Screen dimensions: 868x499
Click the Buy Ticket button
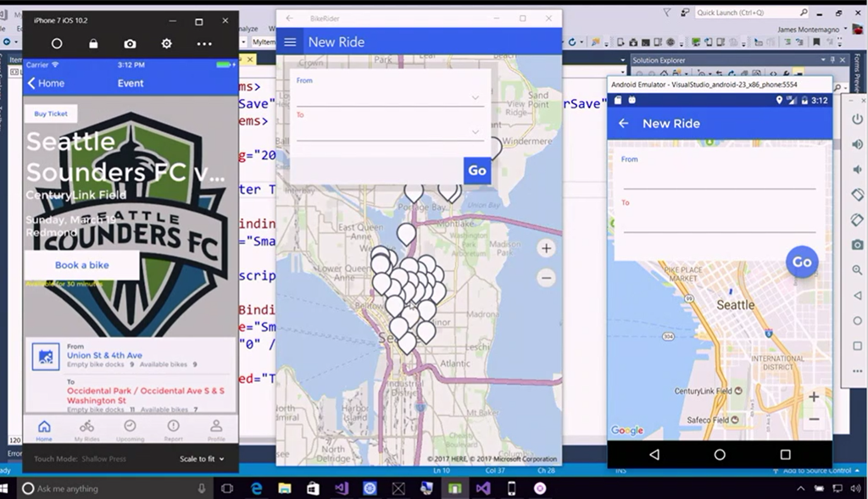[51, 114]
